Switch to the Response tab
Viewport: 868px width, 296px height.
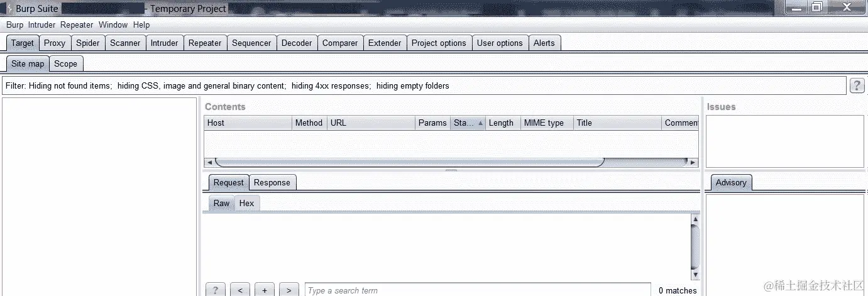coord(272,182)
